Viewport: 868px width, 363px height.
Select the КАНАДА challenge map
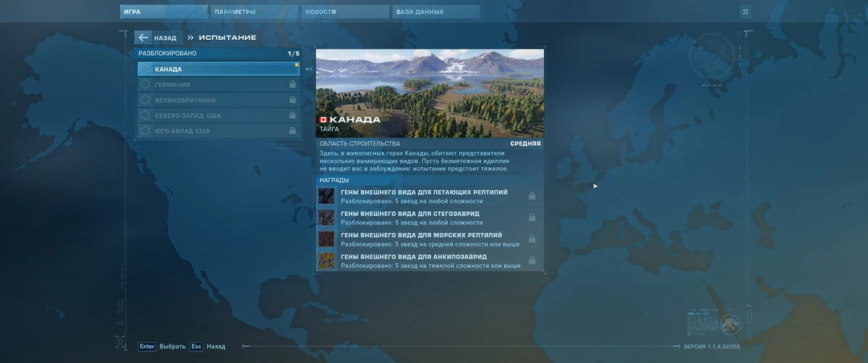218,69
